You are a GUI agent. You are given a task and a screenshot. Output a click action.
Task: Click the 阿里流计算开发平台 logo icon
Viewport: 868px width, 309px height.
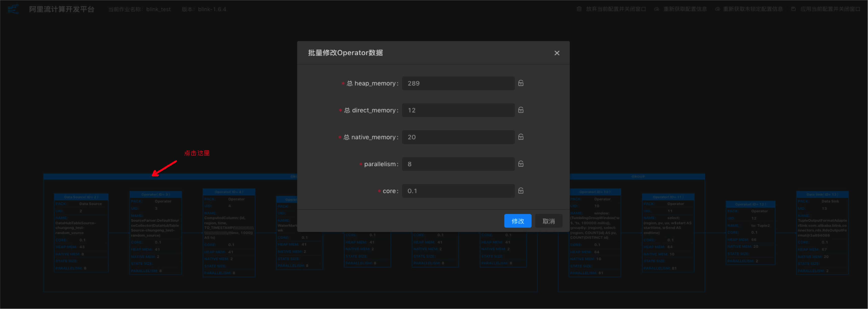point(13,9)
